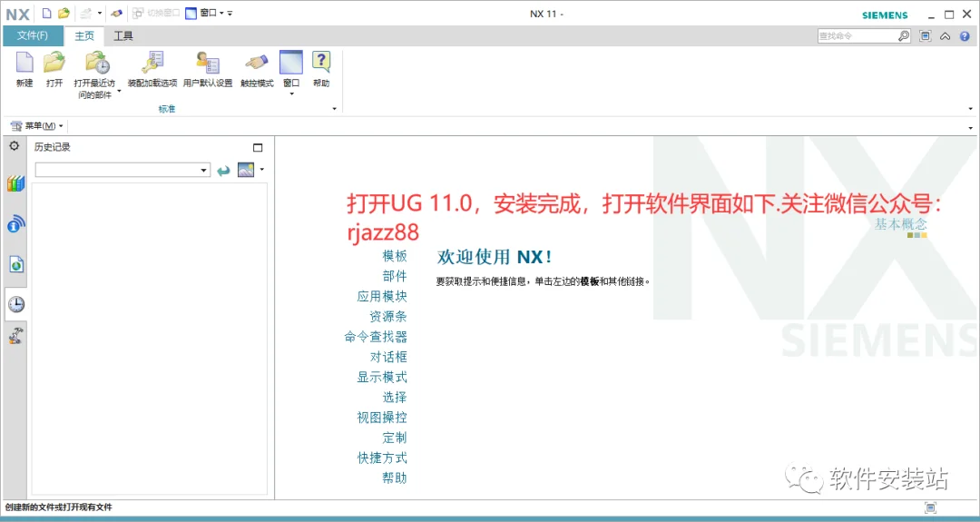Screen dimensions: 980x522
Task: Open 用户默认设置 customer defaults
Action: coord(208,69)
